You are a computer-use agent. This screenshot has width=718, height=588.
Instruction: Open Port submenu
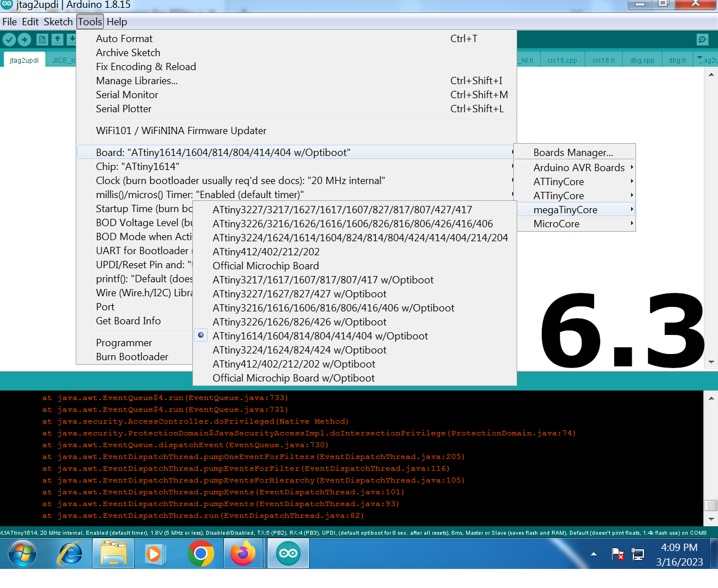pyautogui.click(x=135, y=307)
